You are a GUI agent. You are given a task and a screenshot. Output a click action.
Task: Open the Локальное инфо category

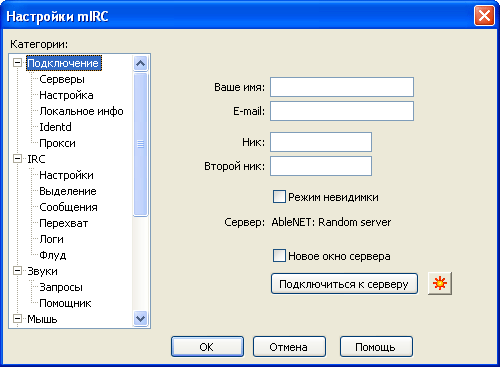(81, 111)
